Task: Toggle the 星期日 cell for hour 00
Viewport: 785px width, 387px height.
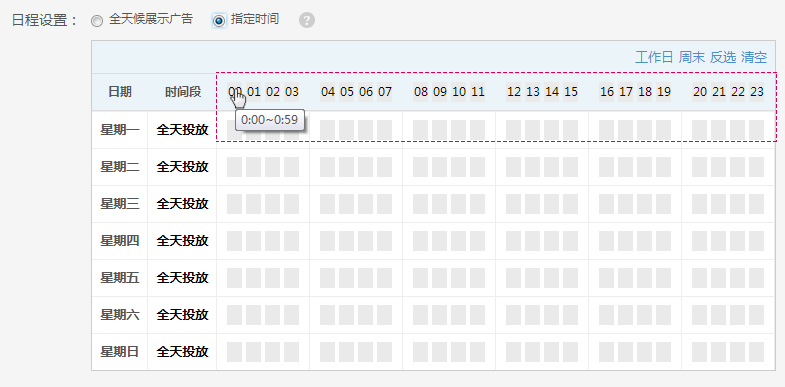Action: [234, 352]
